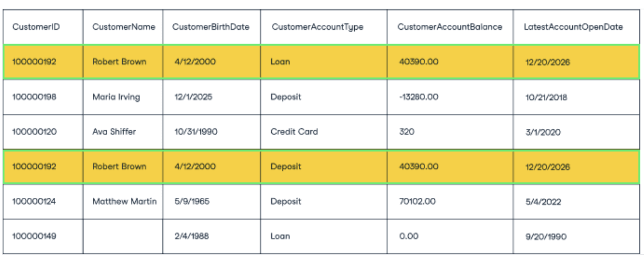Click the Maria Irving name cell
The image size is (644, 256).
coord(123,97)
